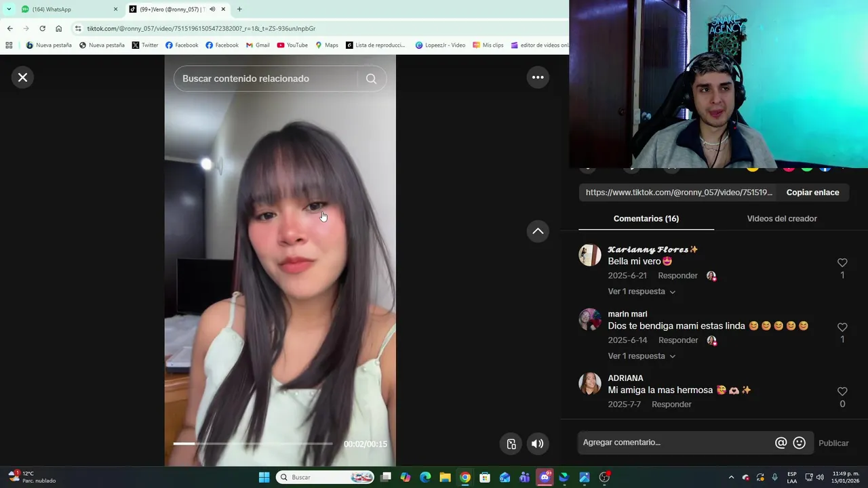Open taskbar clock showing 11:49 p. m.
Image resolution: width=868 pixels, height=488 pixels.
[846, 477]
